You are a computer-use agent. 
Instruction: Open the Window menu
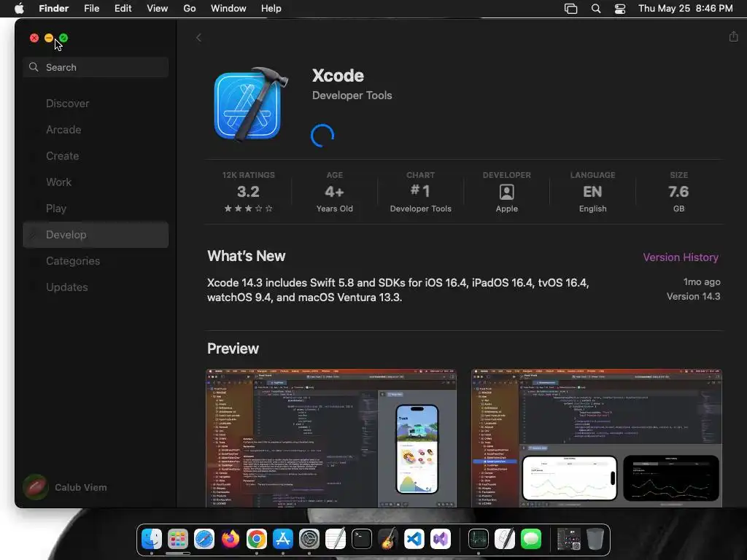[228, 9]
